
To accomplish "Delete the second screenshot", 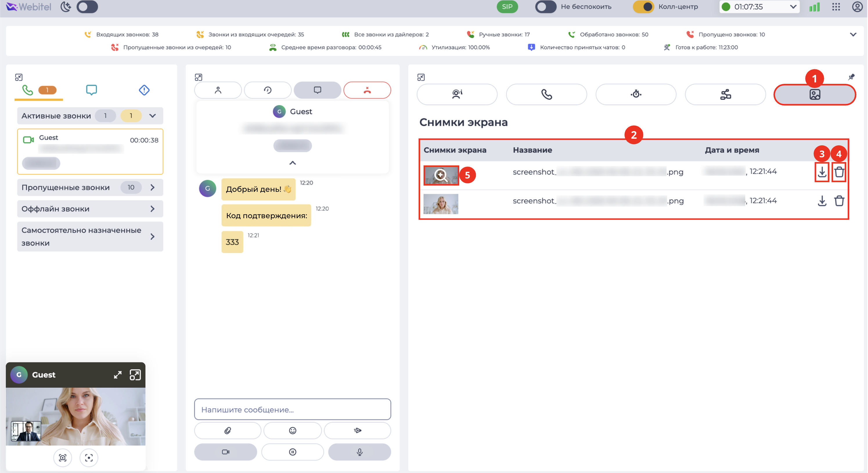I will point(839,201).
